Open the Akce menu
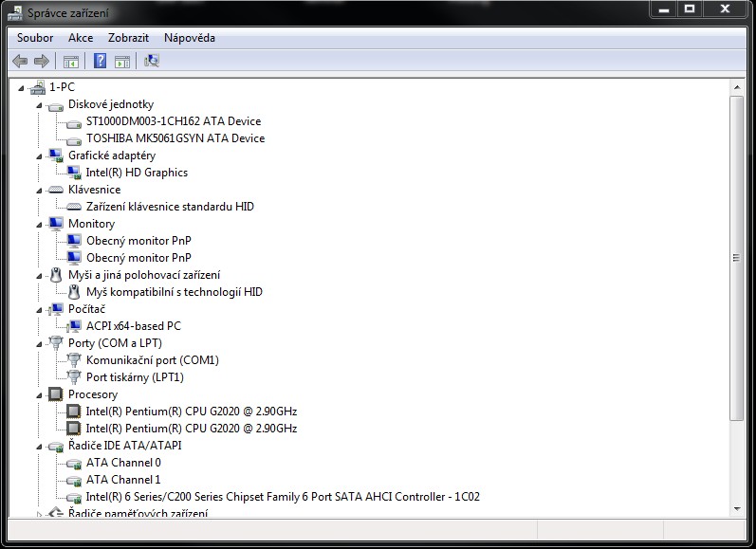 point(81,38)
